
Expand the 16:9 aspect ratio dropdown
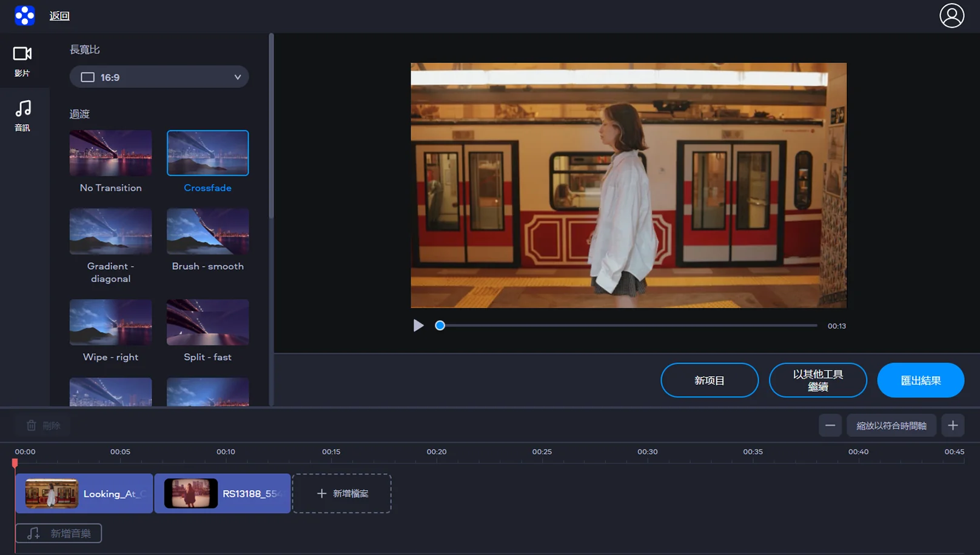click(159, 77)
